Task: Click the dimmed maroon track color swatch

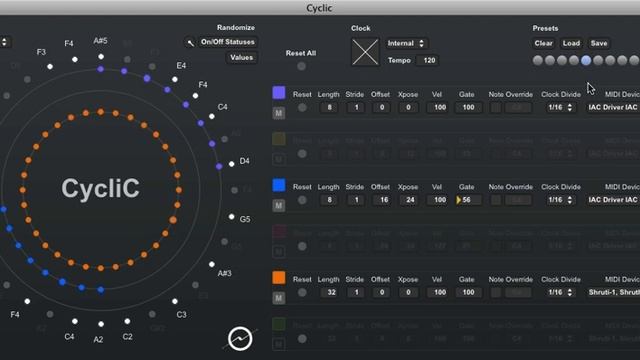Action: click(279, 231)
